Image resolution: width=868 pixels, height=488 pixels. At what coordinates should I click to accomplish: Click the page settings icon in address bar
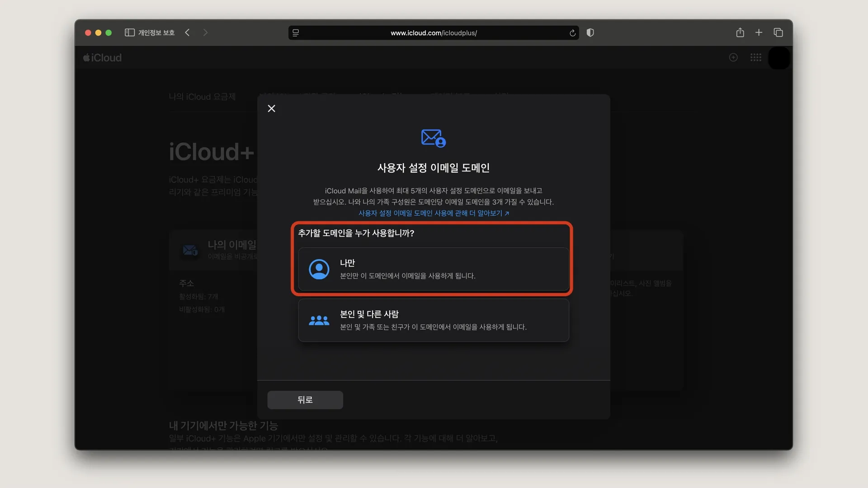coord(296,33)
